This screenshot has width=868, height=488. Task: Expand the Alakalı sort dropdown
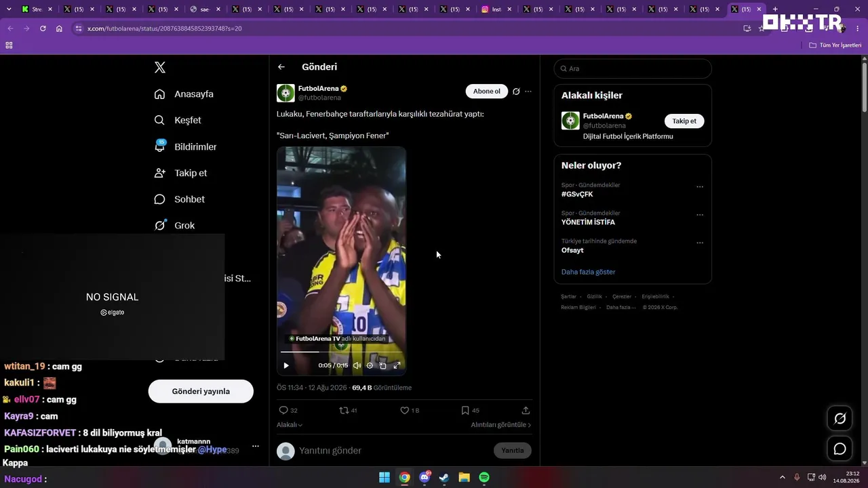pyautogui.click(x=290, y=425)
